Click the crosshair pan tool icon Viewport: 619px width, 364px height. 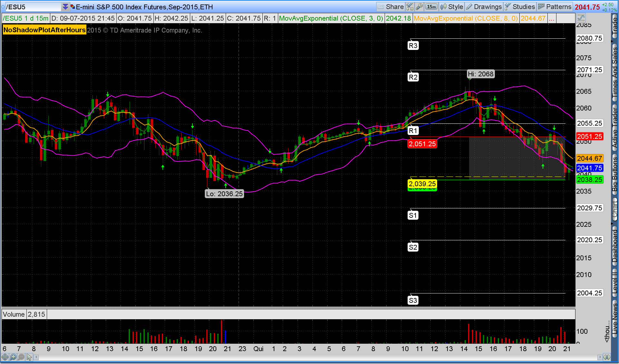point(5,357)
